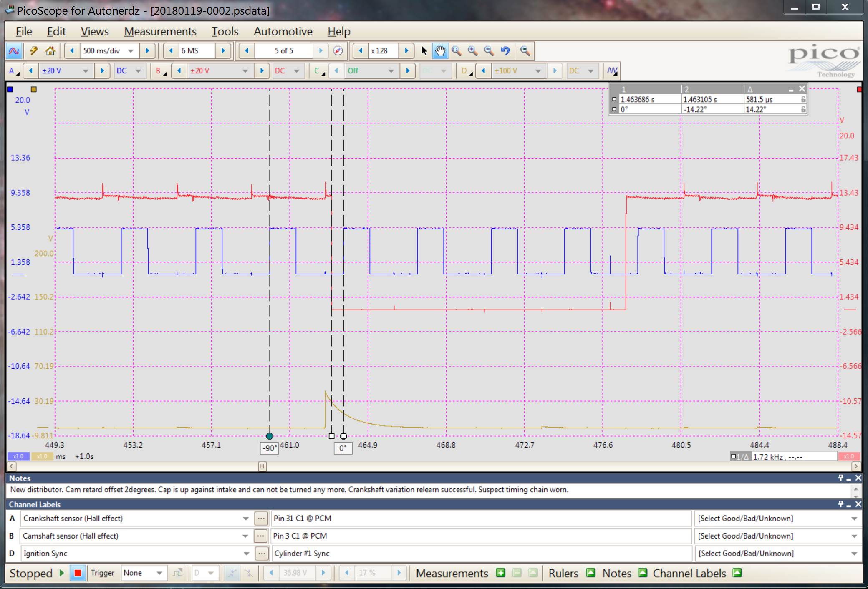Decrease timebase with left arrow next to 500 ms/div

pos(72,51)
